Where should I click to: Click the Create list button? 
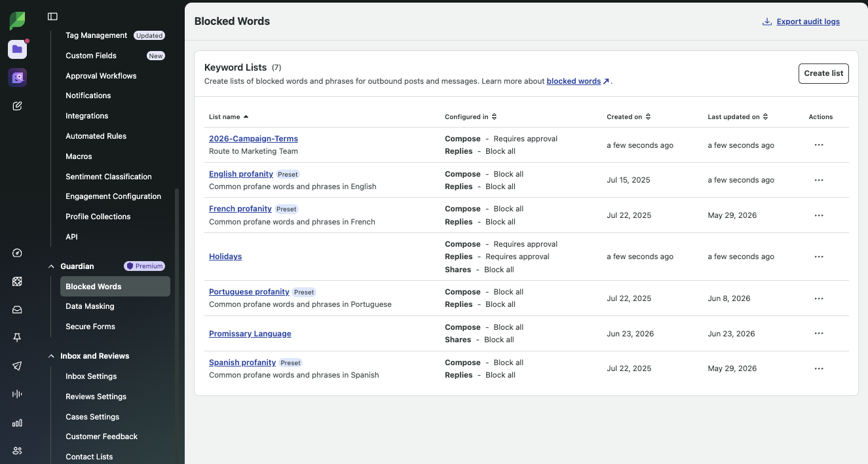[x=823, y=73]
